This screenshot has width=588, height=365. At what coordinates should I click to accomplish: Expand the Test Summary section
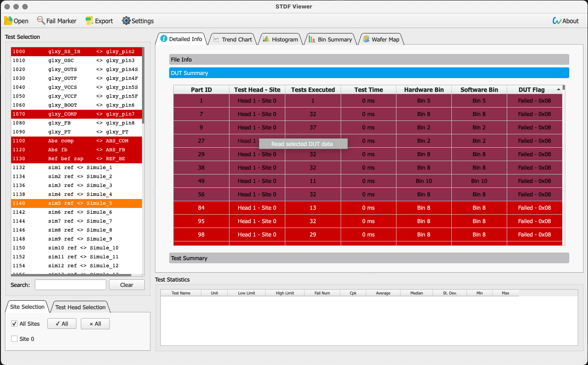tap(369, 257)
